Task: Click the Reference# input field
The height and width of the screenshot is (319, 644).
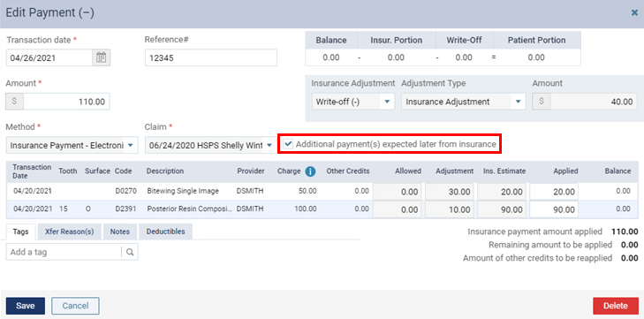Action: pyautogui.click(x=211, y=58)
